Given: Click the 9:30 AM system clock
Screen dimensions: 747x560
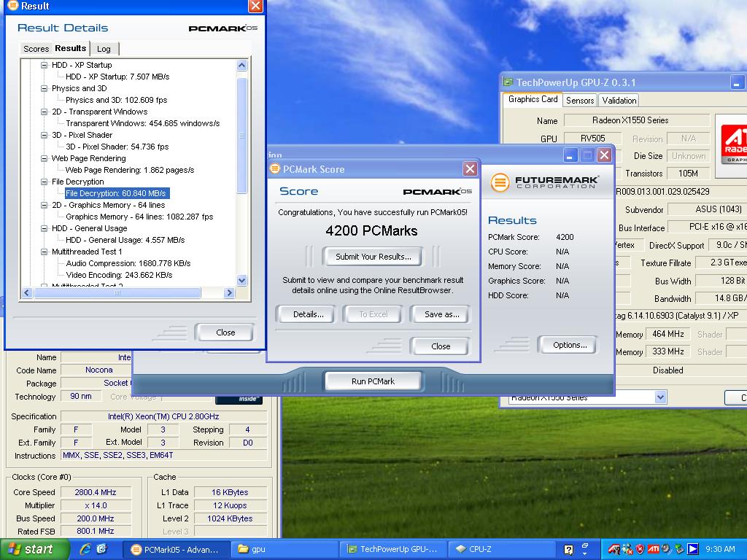Looking at the screenshot, I should 720,550.
